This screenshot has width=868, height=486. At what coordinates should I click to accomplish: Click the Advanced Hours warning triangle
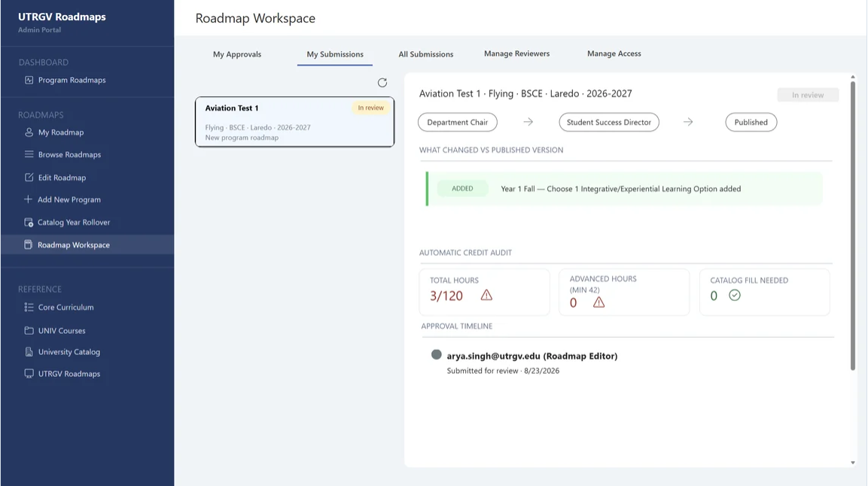tap(598, 302)
